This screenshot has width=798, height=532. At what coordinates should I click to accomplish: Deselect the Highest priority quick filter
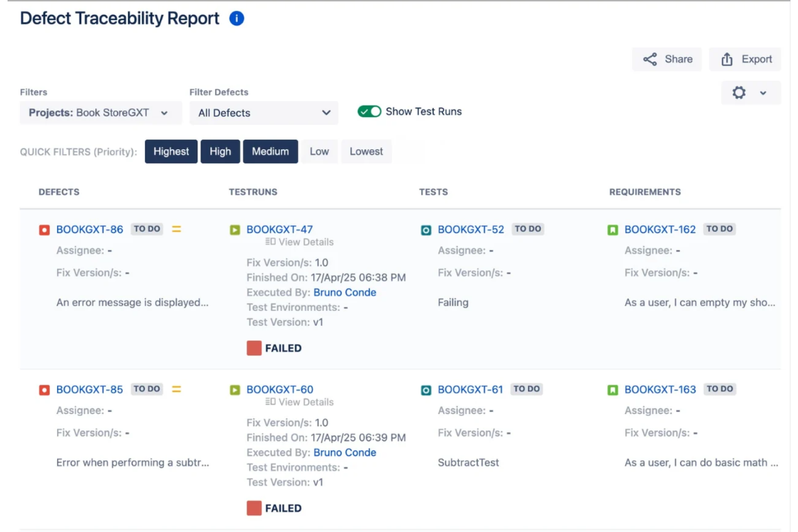[171, 151]
